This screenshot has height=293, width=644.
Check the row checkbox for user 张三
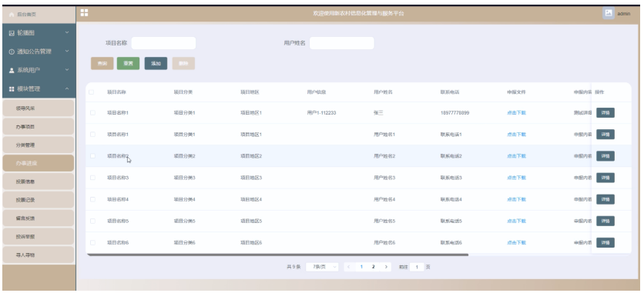pyautogui.click(x=92, y=113)
